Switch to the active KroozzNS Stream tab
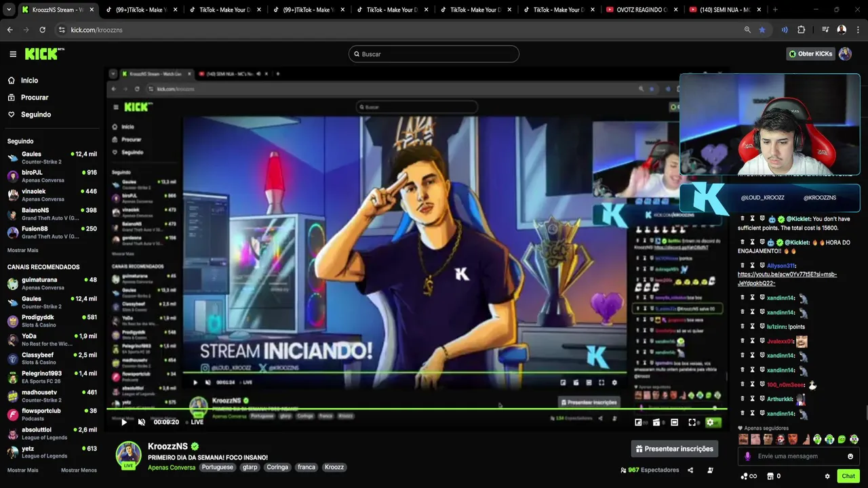This screenshot has width=868, height=488. click(x=57, y=9)
